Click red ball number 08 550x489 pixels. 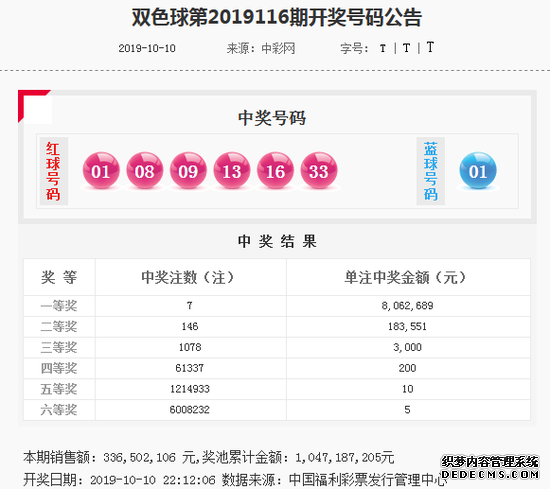(x=145, y=170)
